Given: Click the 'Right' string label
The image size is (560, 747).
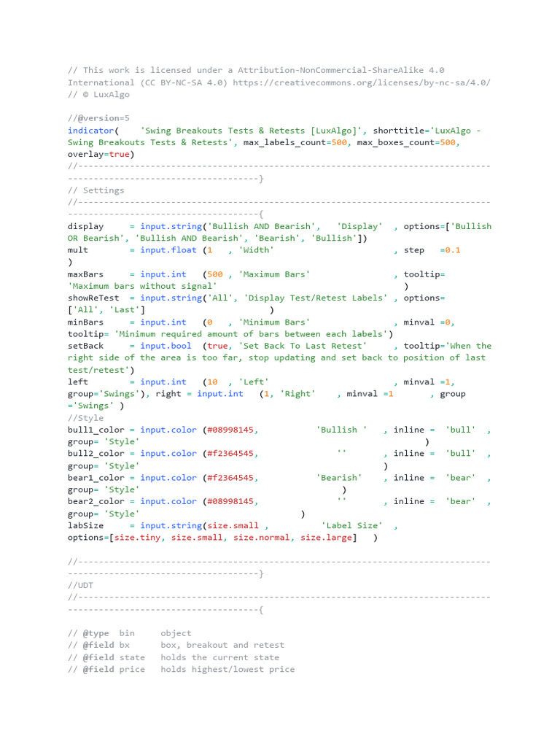Looking at the screenshot, I should [x=297, y=394].
